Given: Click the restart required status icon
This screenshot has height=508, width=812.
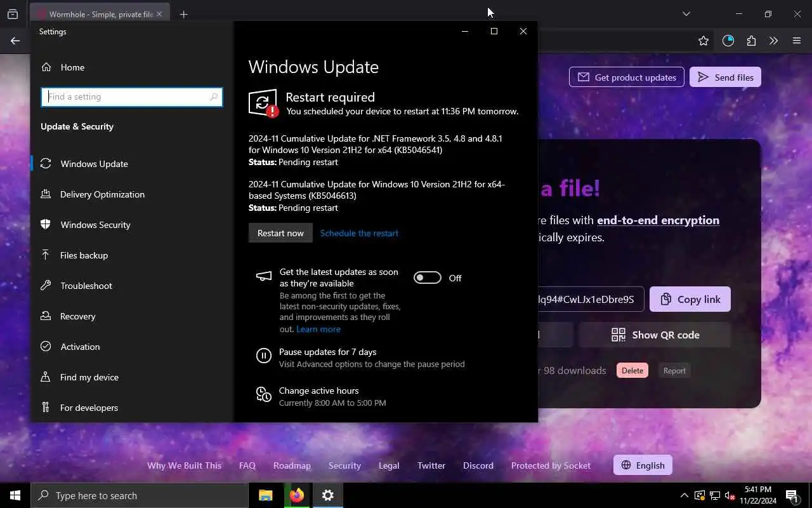Looking at the screenshot, I should click(x=263, y=103).
